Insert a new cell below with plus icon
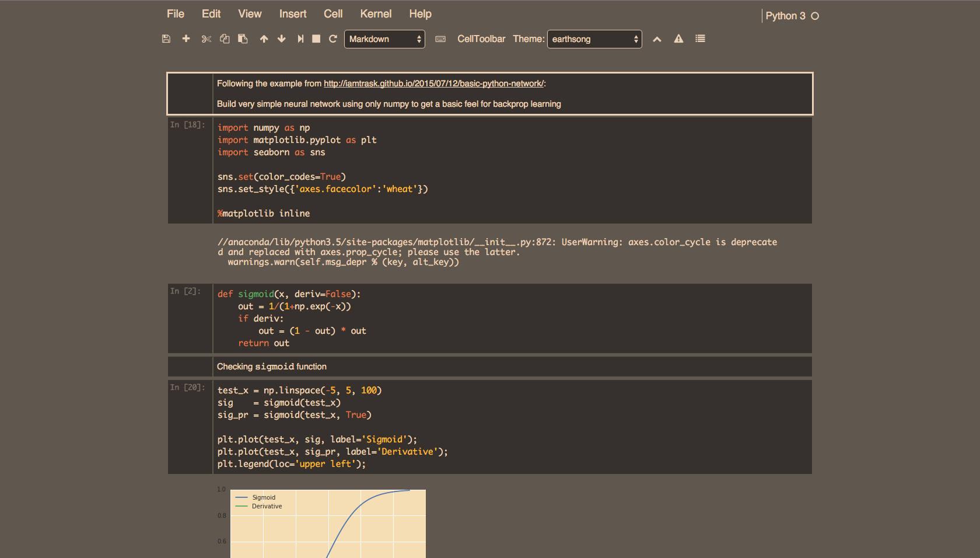This screenshot has height=558, width=980. (186, 39)
